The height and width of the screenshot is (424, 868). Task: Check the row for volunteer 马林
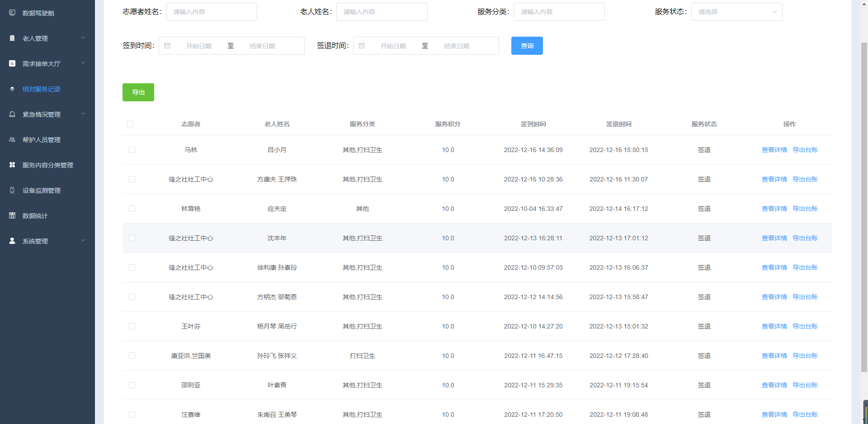click(x=132, y=150)
